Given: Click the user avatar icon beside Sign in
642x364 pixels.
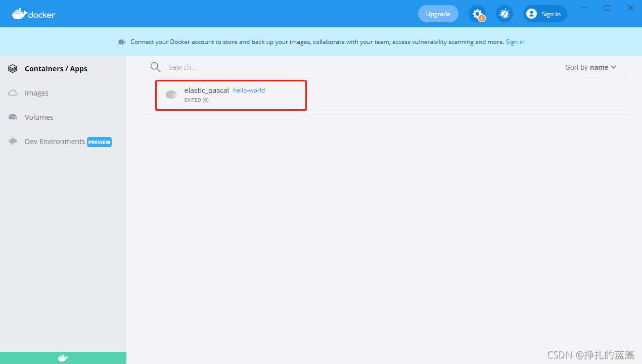Looking at the screenshot, I should pyautogui.click(x=531, y=14).
